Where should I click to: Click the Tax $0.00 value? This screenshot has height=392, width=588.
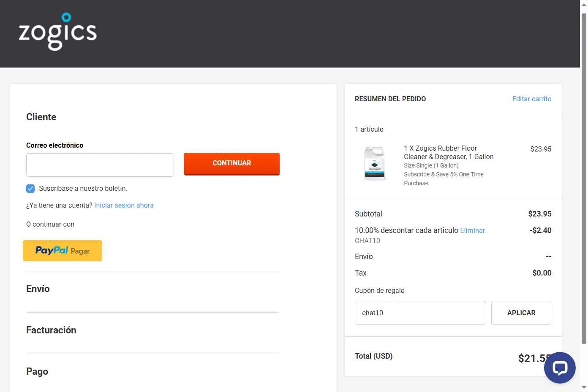pyautogui.click(x=542, y=273)
